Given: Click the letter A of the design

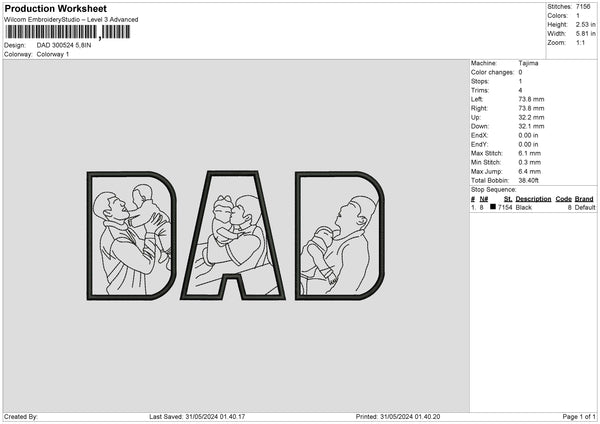Looking at the screenshot, I should pyautogui.click(x=233, y=235).
